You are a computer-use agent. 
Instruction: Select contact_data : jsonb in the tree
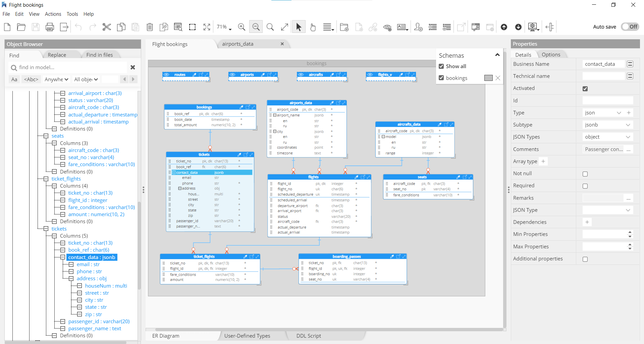point(92,257)
